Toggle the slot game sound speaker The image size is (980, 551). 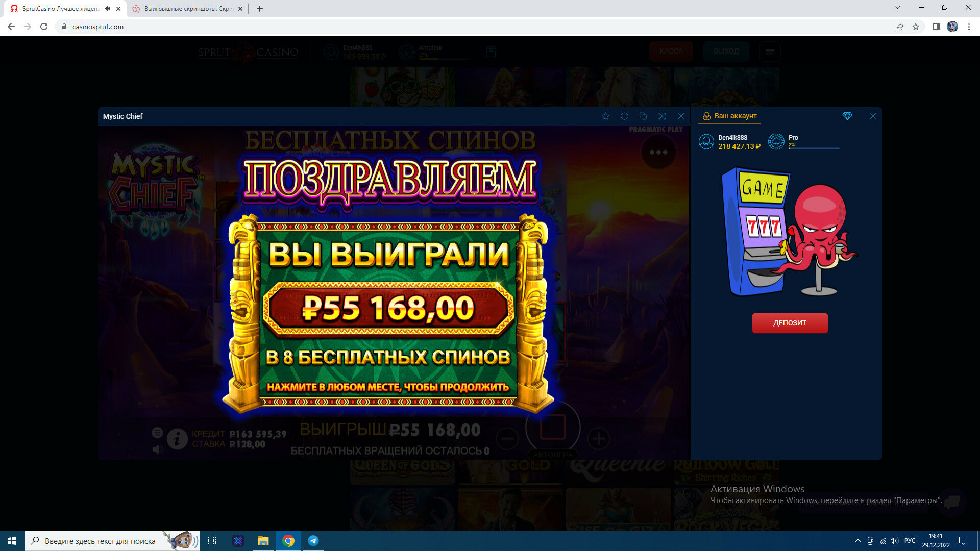158,449
